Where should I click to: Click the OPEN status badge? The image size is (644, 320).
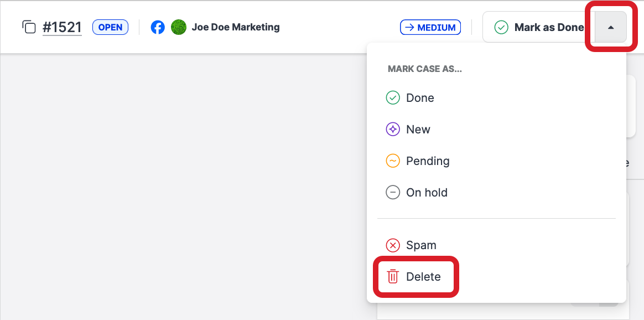(110, 27)
